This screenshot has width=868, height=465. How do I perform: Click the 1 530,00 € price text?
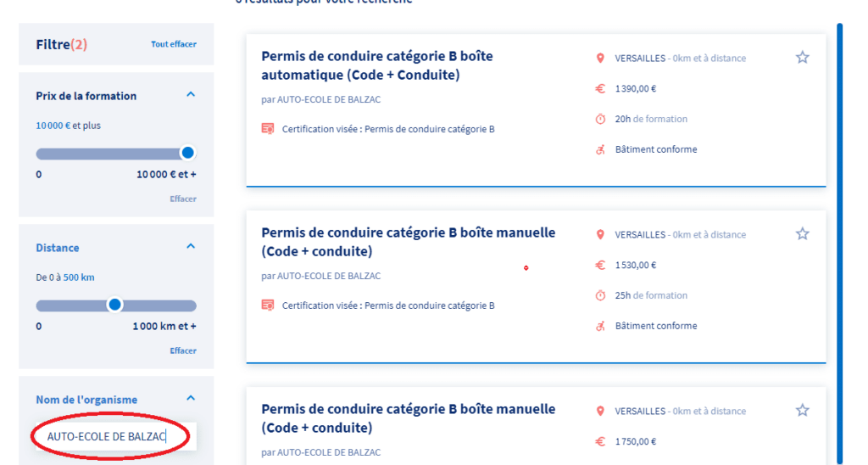636,265
